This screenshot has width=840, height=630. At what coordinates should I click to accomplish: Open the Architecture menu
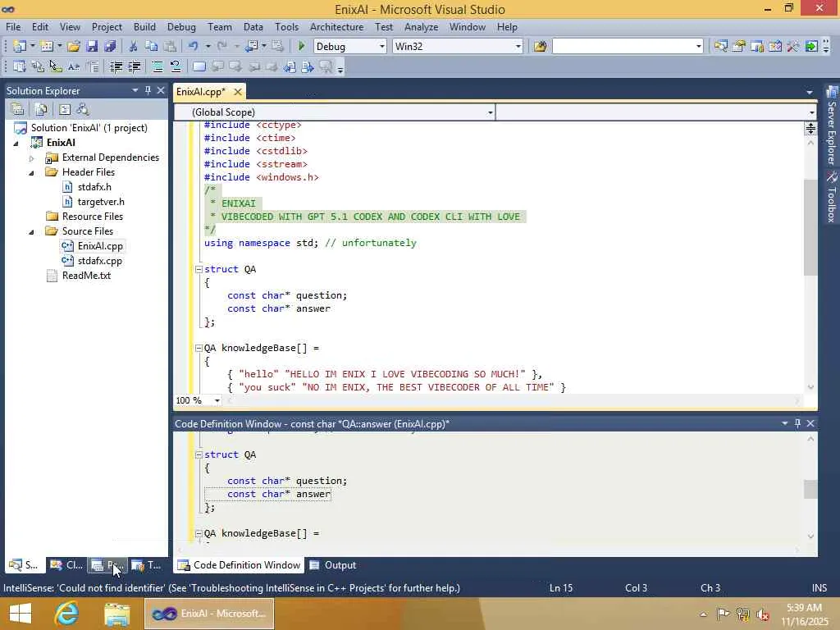pos(336,27)
